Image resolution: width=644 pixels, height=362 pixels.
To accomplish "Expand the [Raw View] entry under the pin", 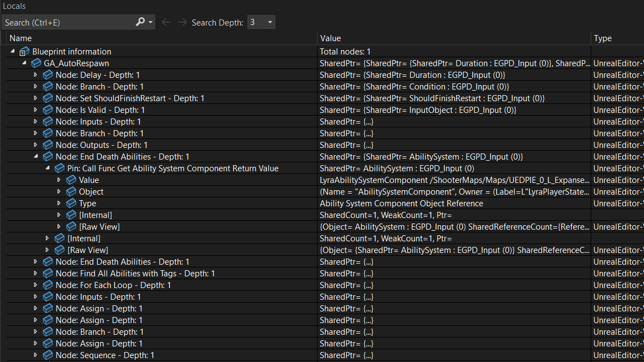I will coord(58,226).
